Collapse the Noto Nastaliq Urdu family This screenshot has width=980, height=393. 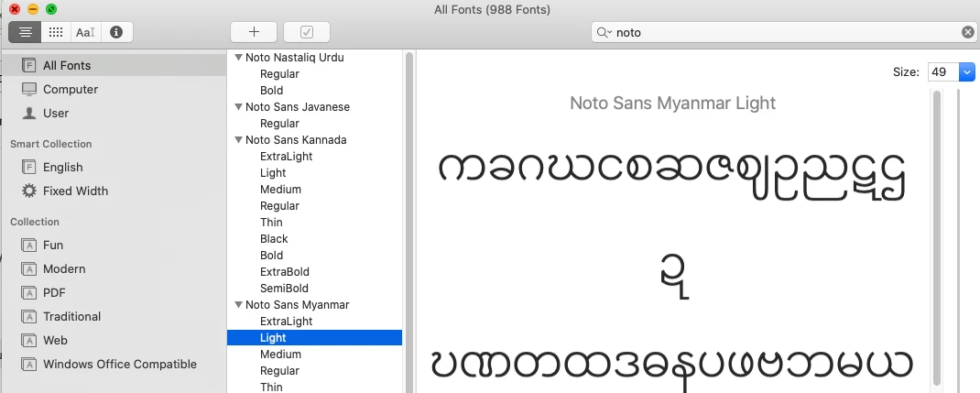(x=238, y=58)
